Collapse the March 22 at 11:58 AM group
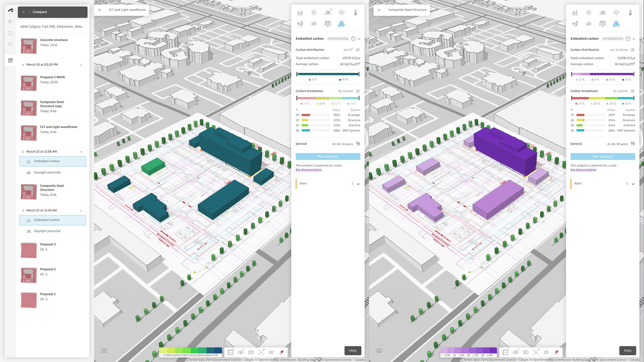This screenshot has height=362, width=644. click(x=81, y=152)
